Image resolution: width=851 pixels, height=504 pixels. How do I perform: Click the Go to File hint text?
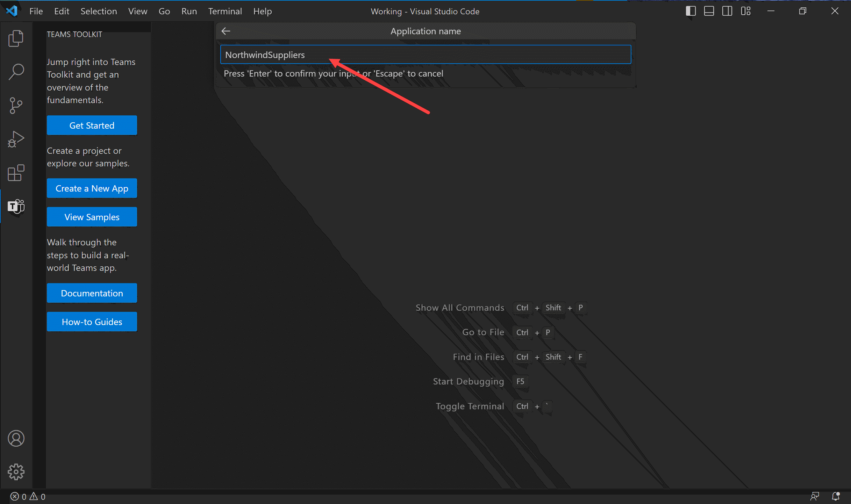tap(483, 332)
